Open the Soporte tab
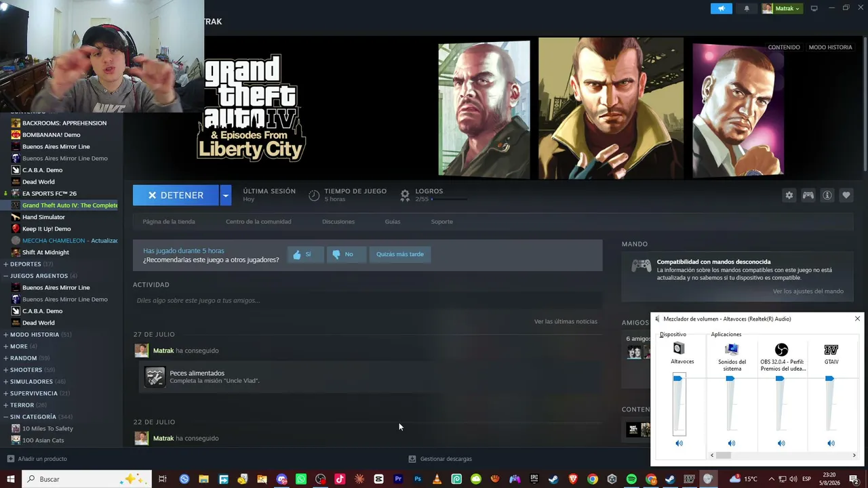 point(442,222)
